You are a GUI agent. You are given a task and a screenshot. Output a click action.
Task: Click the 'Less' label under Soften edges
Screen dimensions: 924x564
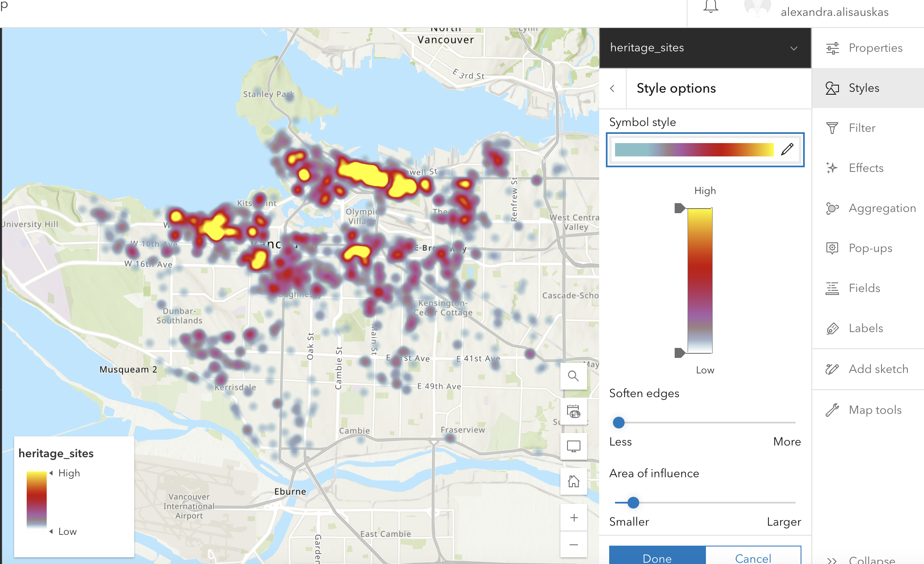click(x=620, y=442)
